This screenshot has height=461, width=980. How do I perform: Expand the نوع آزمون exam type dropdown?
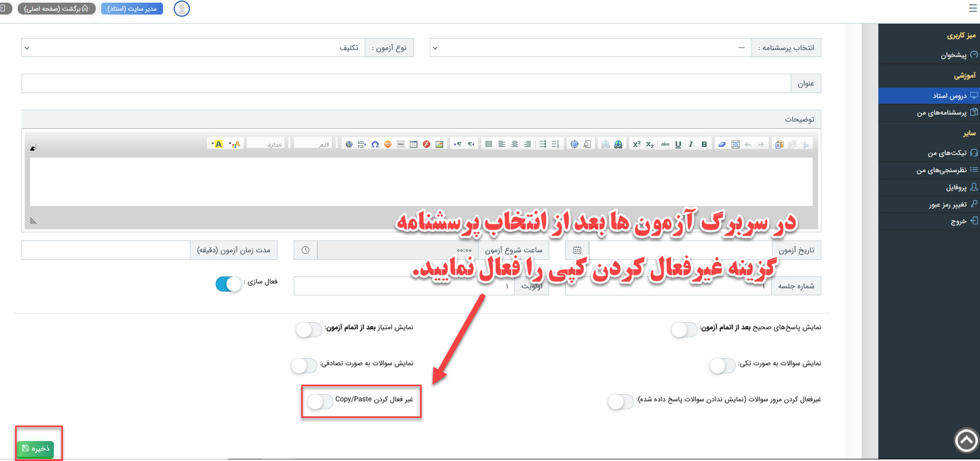pos(194,48)
